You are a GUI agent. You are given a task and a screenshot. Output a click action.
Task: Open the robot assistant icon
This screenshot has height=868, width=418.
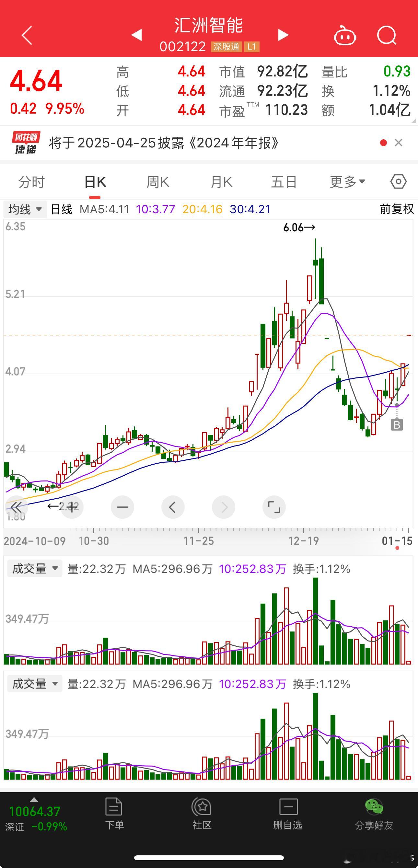click(344, 35)
